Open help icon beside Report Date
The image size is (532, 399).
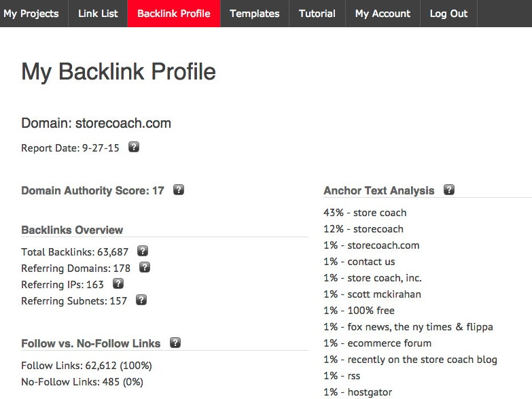134,147
